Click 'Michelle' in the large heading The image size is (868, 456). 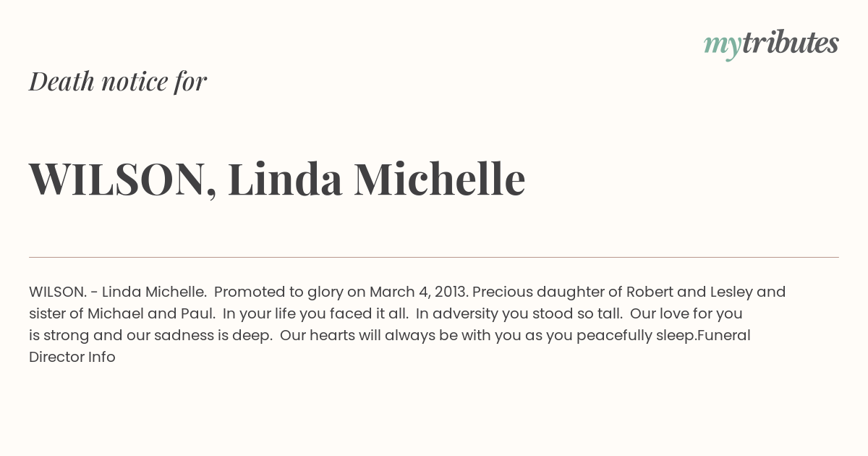(x=439, y=179)
